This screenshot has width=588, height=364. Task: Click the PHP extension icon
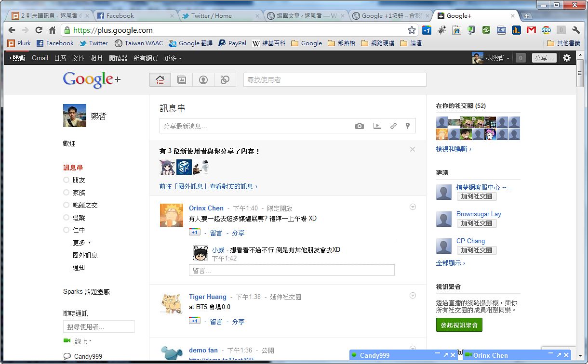pyautogui.click(x=501, y=30)
